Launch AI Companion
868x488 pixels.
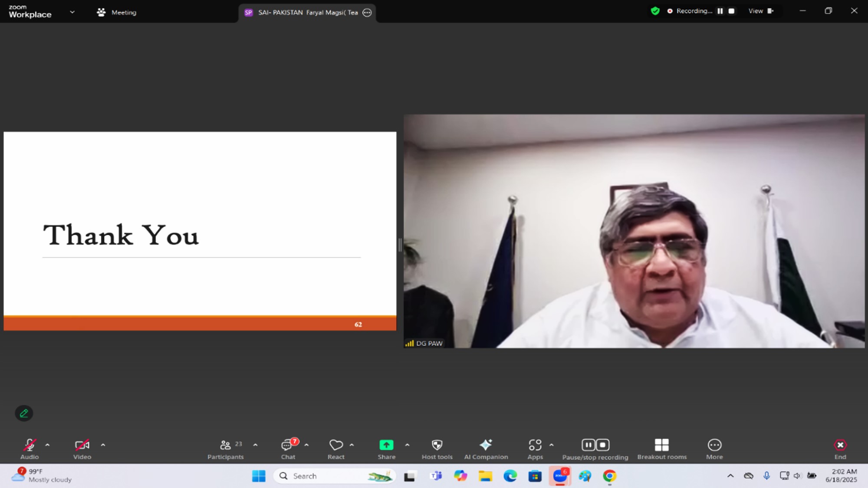click(x=486, y=449)
